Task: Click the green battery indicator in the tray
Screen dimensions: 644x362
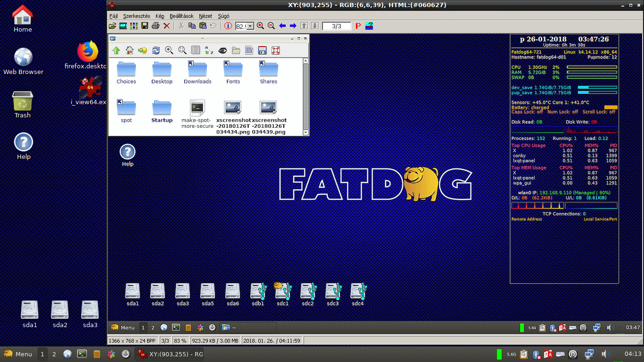Action: [499, 354]
